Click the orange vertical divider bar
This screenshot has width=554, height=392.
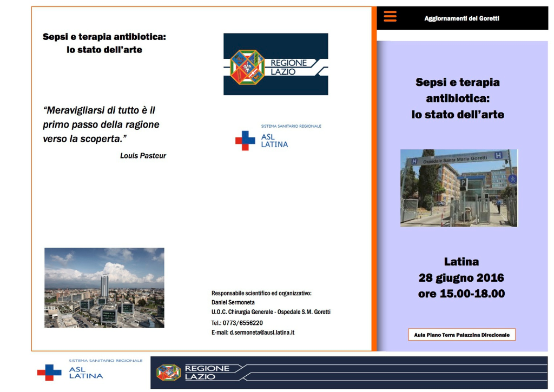pyautogui.click(x=374, y=178)
